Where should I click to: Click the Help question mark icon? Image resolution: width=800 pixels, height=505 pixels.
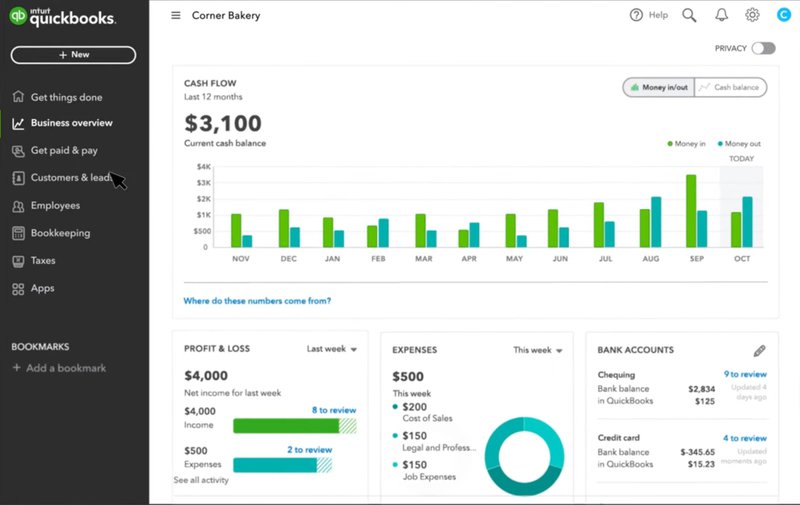[x=637, y=15]
